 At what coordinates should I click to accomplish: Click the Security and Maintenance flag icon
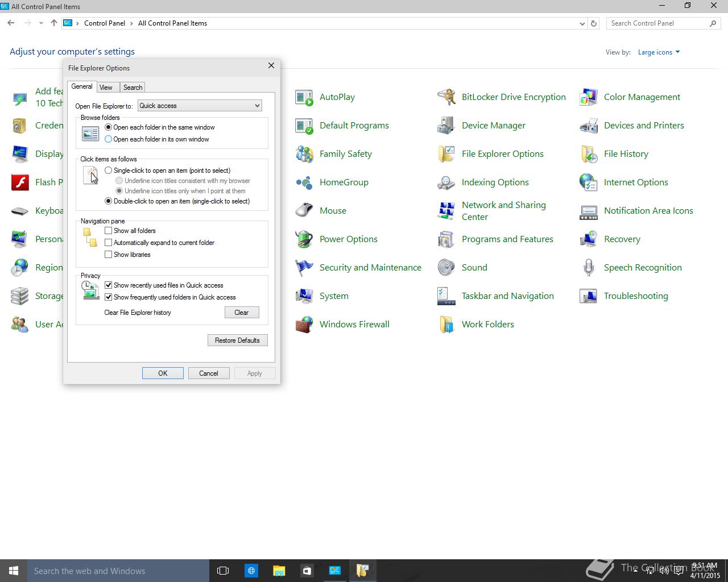(304, 268)
